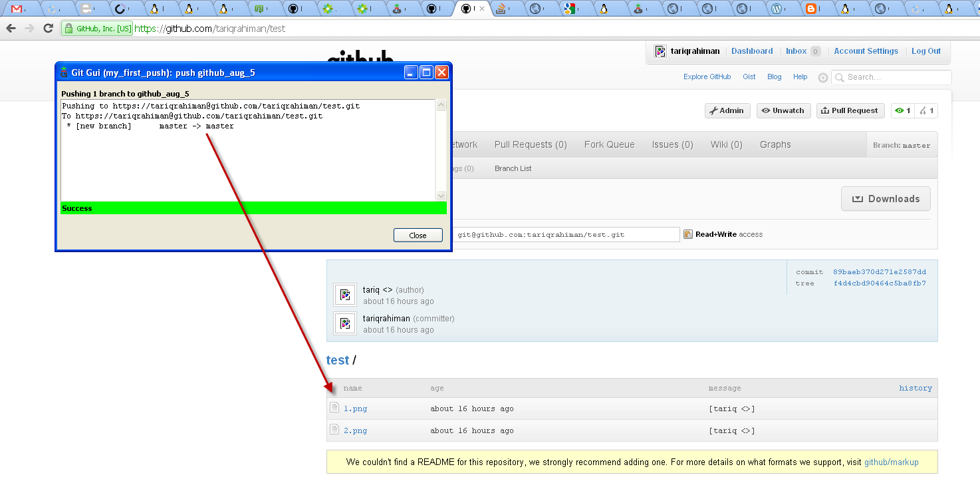Select the Branch List subtab

[513, 168]
